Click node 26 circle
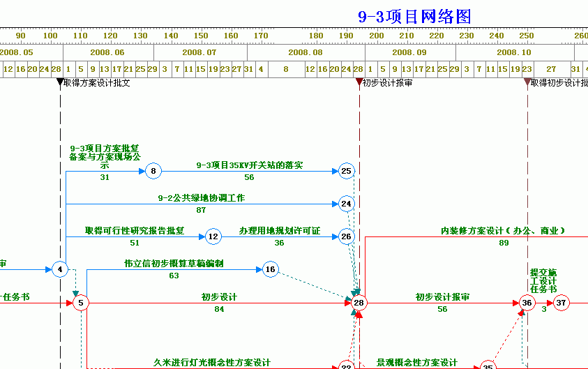Image resolution: width=588 pixels, height=369 pixels. 347,237
